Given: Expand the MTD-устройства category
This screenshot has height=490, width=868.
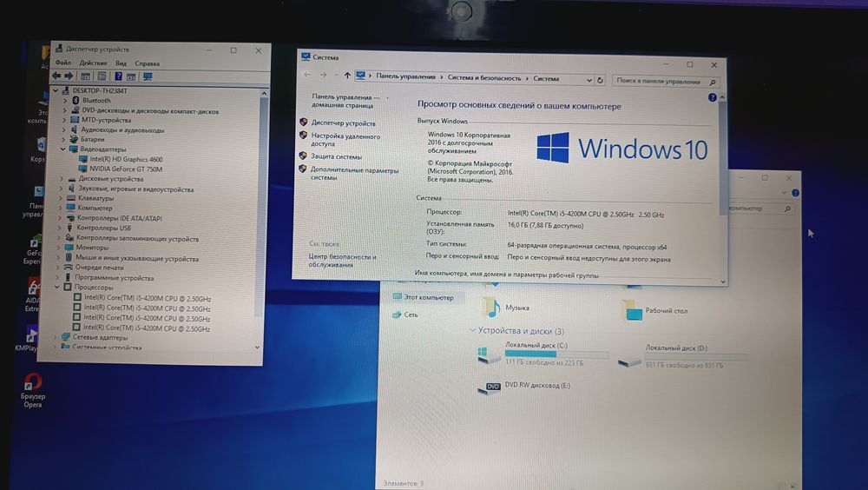Looking at the screenshot, I should (64, 120).
